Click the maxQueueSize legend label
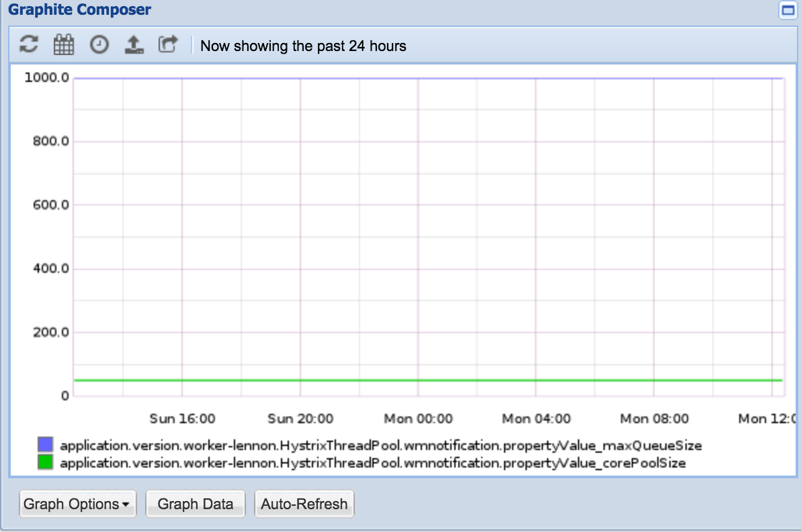Image resolution: width=801 pixels, height=532 pixels. click(x=380, y=446)
